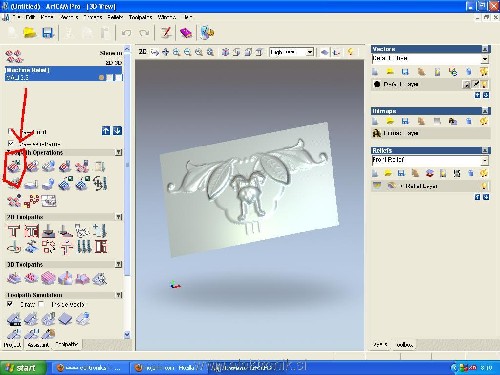500x375 pixels.
Task: Collapse the Bitmaps panel header arrow
Action: click(x=485, y=111)
